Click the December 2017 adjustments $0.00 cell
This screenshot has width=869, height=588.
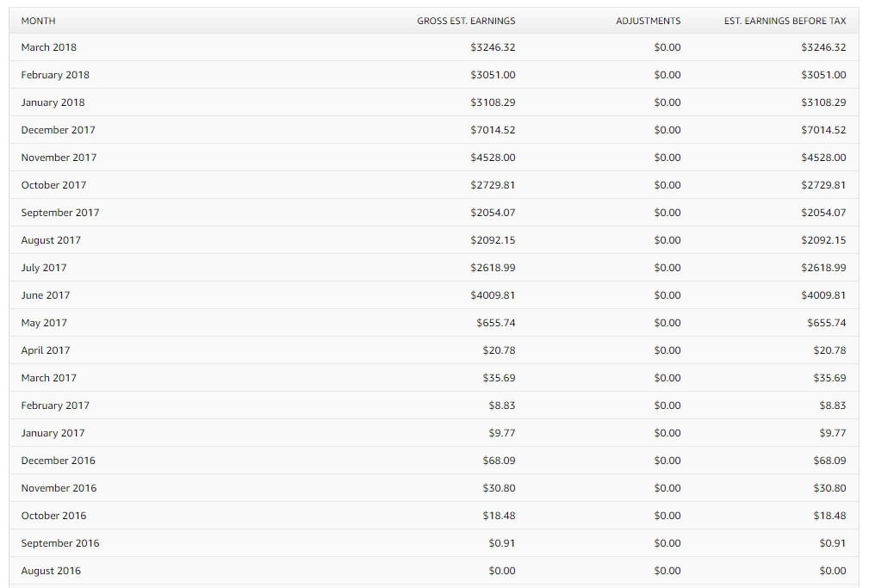pos(667,130)
